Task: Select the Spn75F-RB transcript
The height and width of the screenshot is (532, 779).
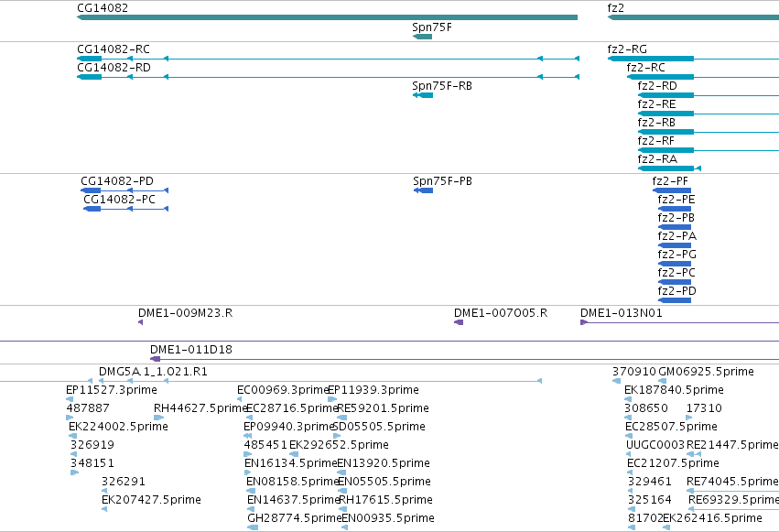Action: coord(423,95)
